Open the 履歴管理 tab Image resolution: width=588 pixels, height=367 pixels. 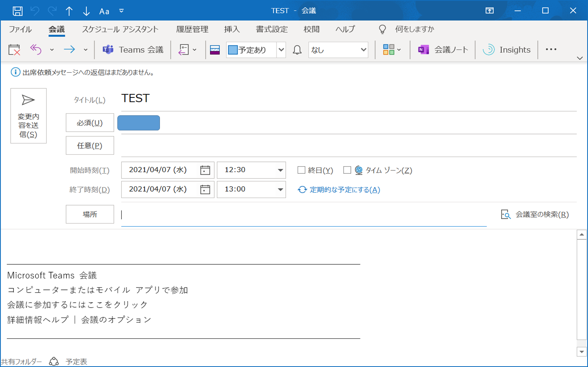click(x=192, y=29)
